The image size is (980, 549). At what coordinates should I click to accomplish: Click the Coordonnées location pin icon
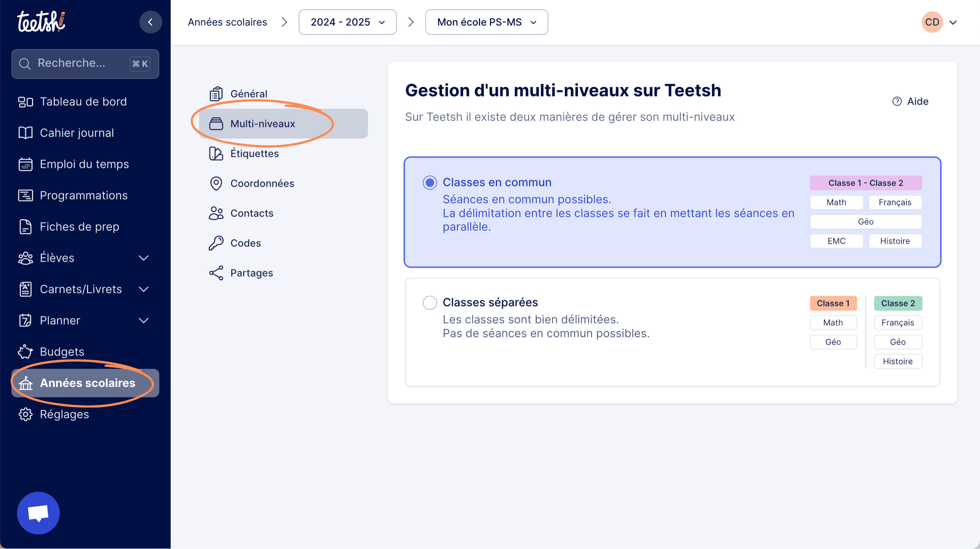(x=216, y=183)
